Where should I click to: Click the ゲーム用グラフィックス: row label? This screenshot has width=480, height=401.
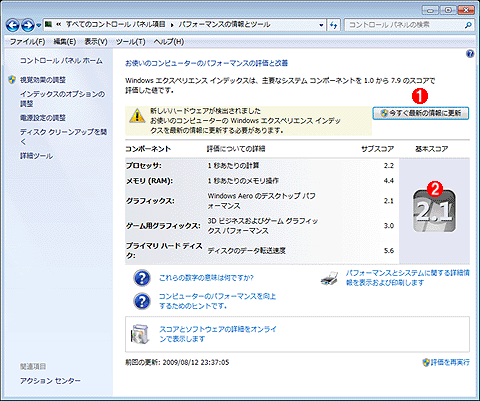click(x=163, y=226)
